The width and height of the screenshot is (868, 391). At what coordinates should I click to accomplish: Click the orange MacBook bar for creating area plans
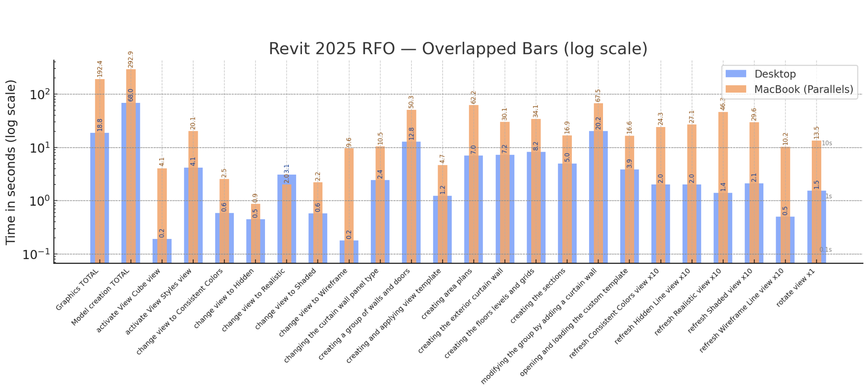[474, 184]
